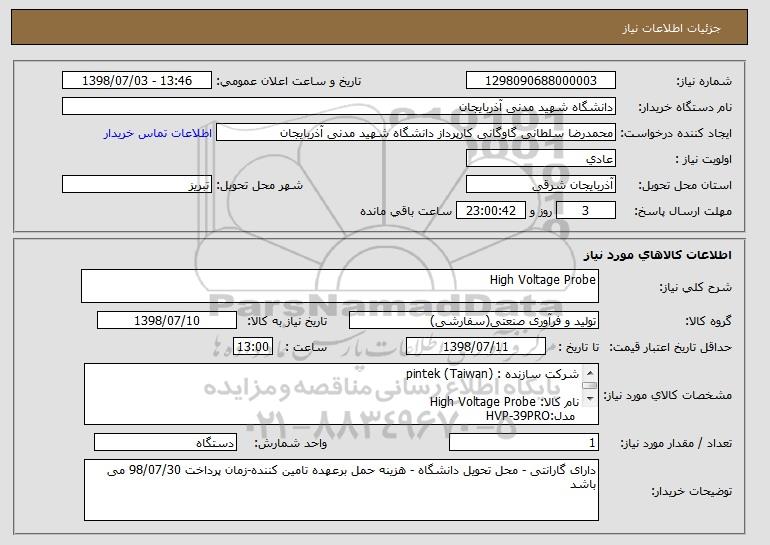Click the delivery province field آذربایجان شرقی
770x545 pixels.
point(541,185)
